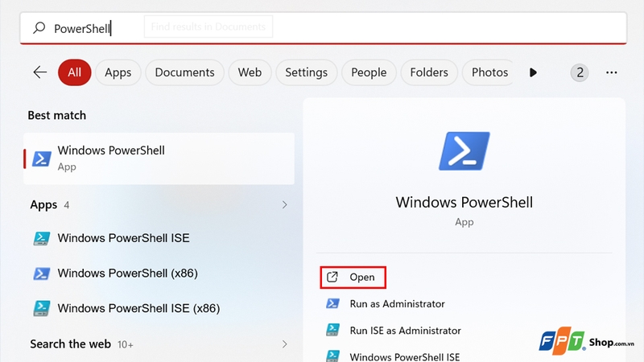Expand the Apps results section chevron
The height and width of the screenshot is (362, 644).
pos(284,204)
